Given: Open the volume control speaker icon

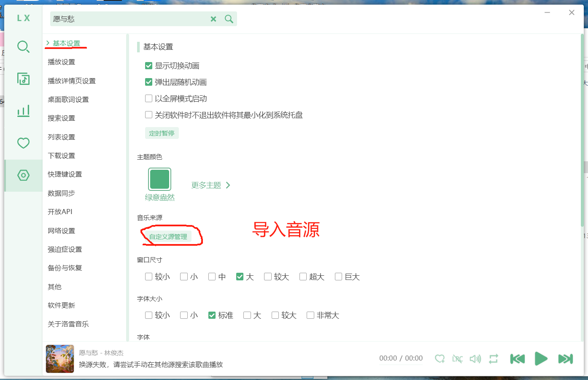Looking at the screenshot, I should 475,359.
